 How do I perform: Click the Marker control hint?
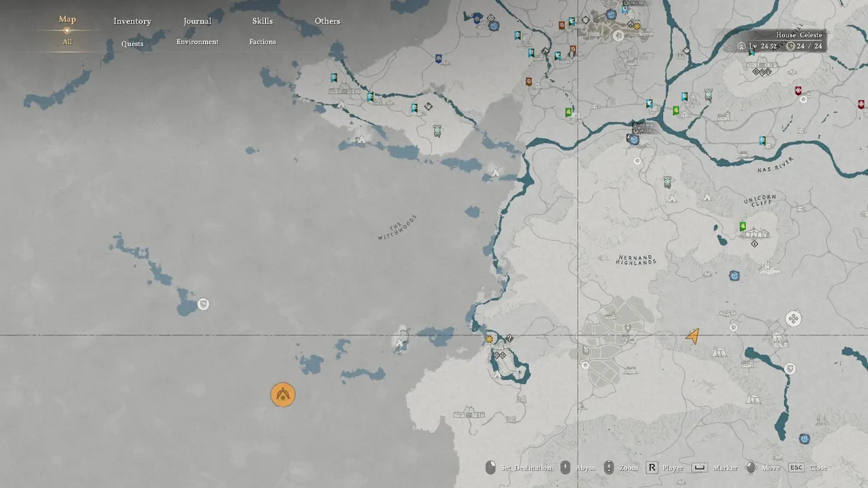tap(724, 468)
